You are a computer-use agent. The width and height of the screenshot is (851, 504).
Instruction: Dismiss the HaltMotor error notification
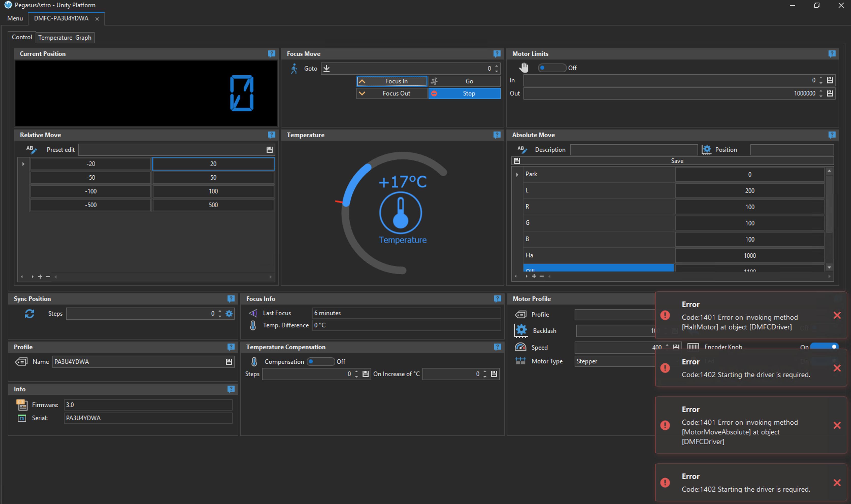click(837, 315)
